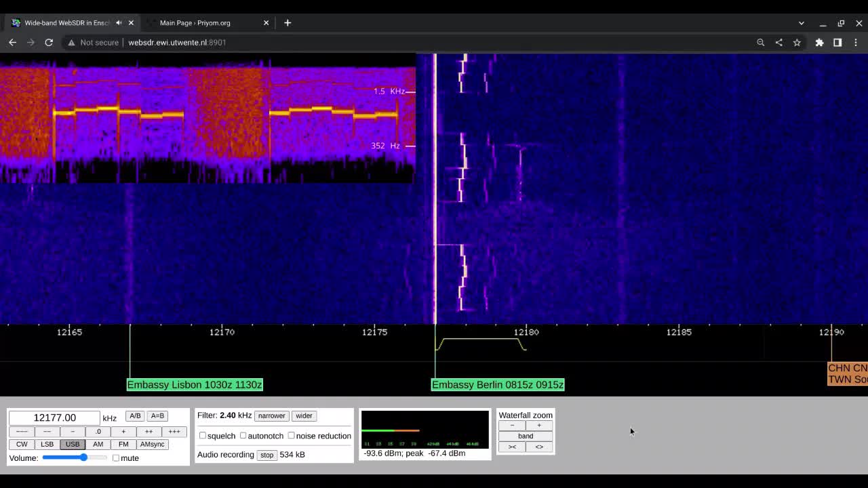The width and height of the screenshot is (868, 488).
Task: Bookmark this page with the star icon
Action: coord(797,42)
